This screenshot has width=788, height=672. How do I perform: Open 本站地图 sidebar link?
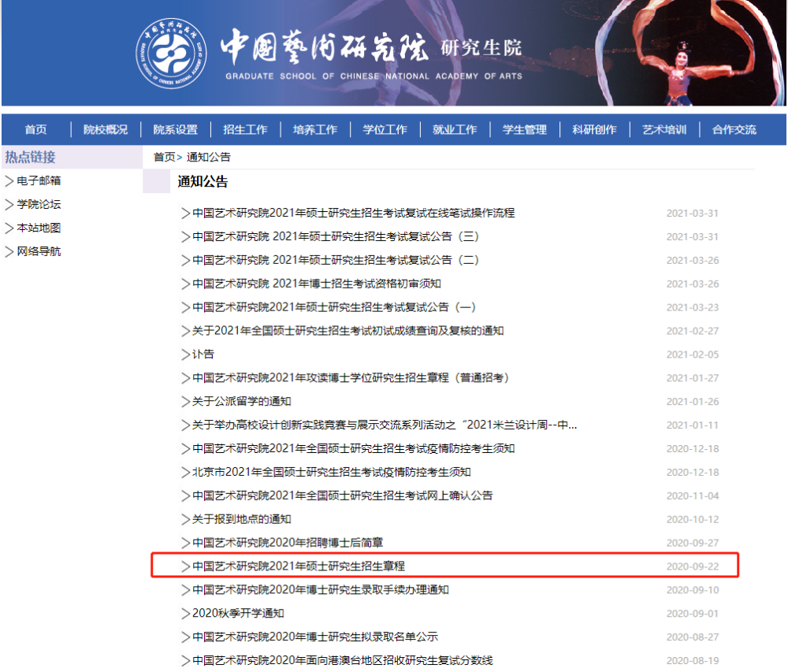click(x=39, y=228)
